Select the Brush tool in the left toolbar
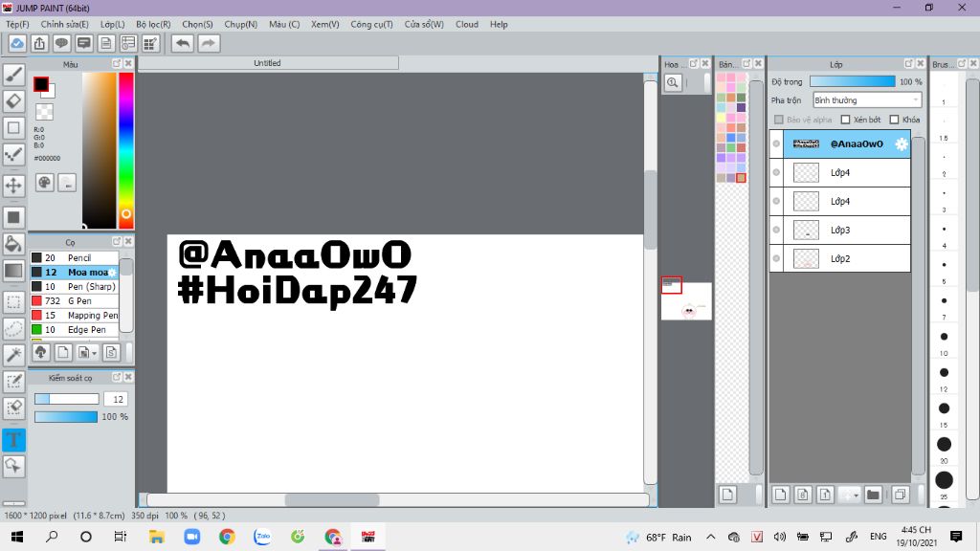 (13, 75)
